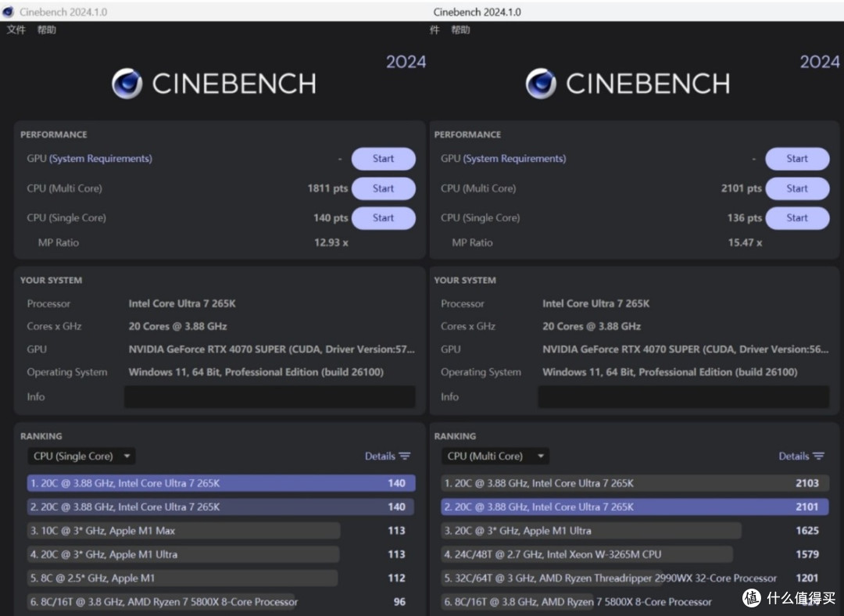Viewport: 844px width, 616px height.
Task: Open the partially visible 件 menu in right window
Action: coord(435,30)
